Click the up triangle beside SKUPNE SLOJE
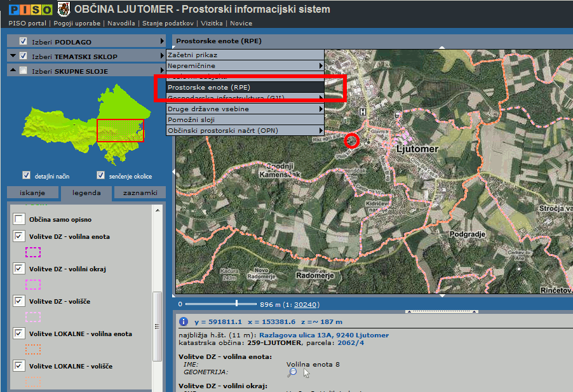This screenshot has width=573, height=392. (x=13, y=71)
